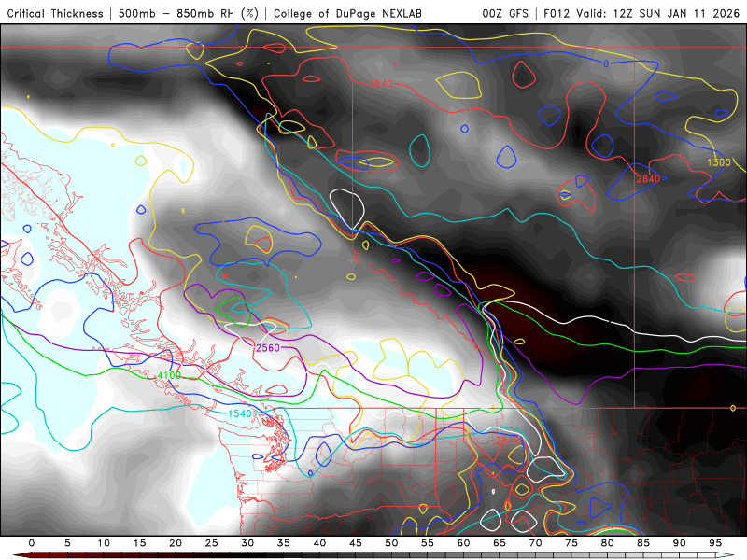Click the "30" tick on the color scale
This screenshot has height=560, width=747.
[247, 543]
